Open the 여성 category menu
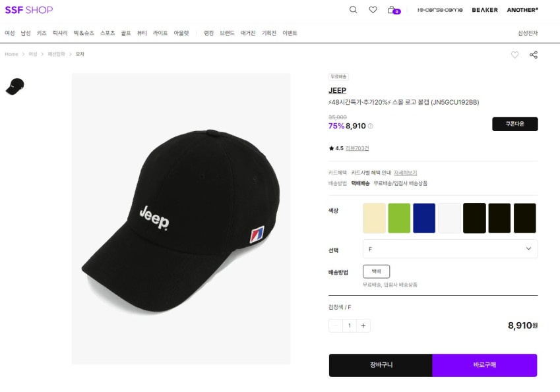The image size is (560, 392). click(9, 33)
